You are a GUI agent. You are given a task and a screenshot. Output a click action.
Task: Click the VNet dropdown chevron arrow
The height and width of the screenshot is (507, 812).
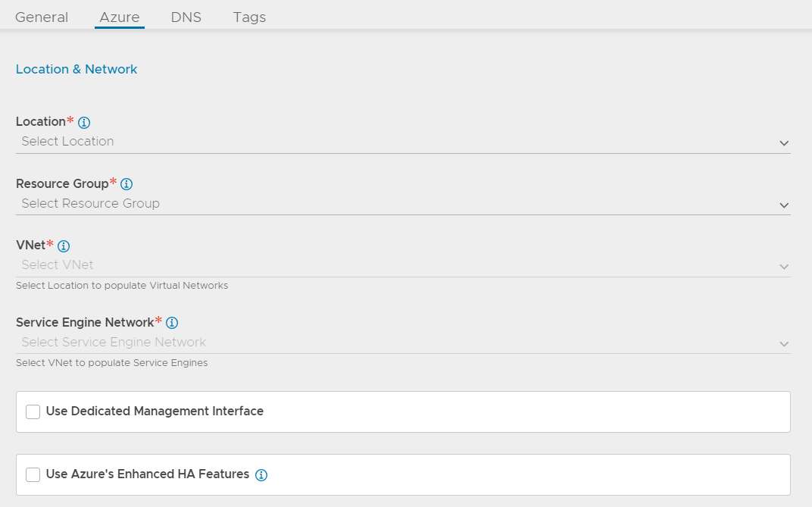784,267
